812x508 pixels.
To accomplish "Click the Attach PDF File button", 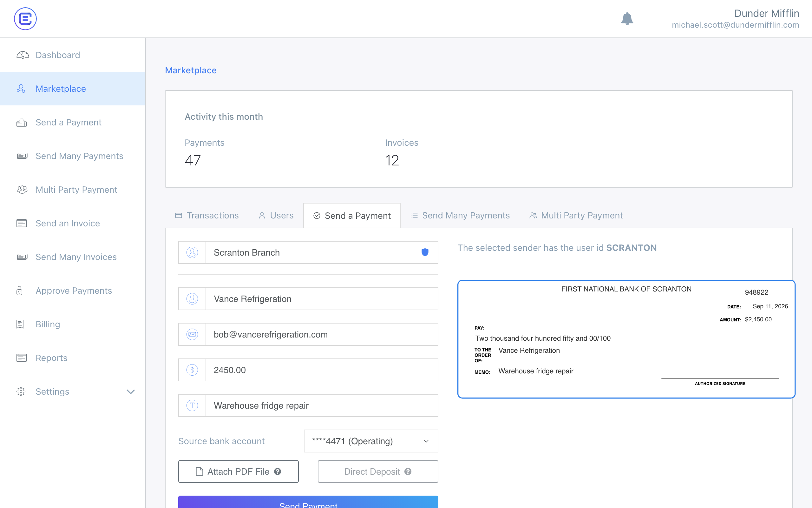I will tap(238, 471).
